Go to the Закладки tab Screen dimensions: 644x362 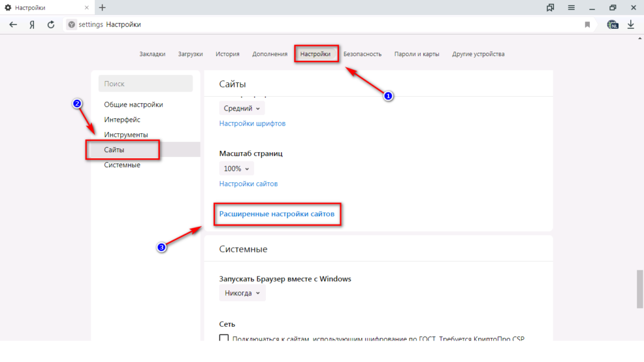click(x=152, y=54)
